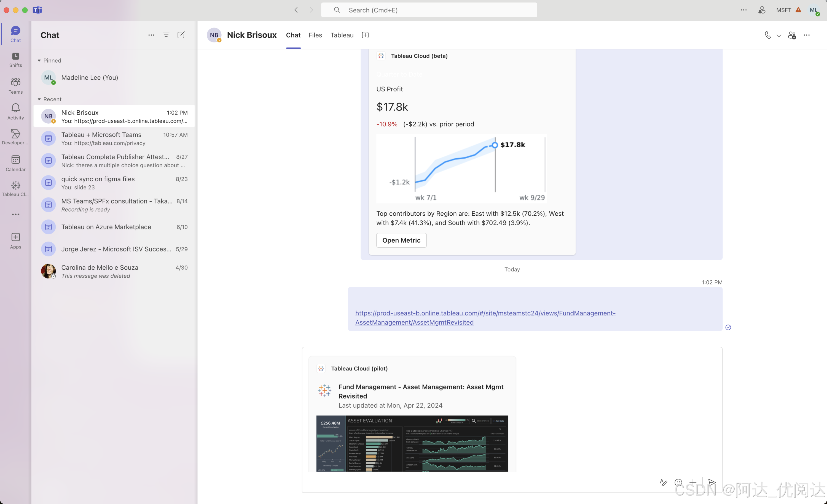Collapse the Pinned chats section
This screenshot has height=504, width=827.
coord(39,61)
